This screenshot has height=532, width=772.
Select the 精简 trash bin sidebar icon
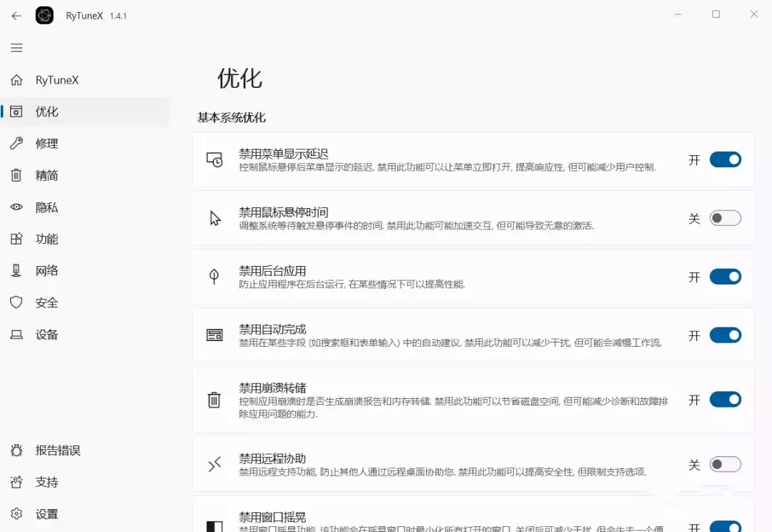coord(16,175)
